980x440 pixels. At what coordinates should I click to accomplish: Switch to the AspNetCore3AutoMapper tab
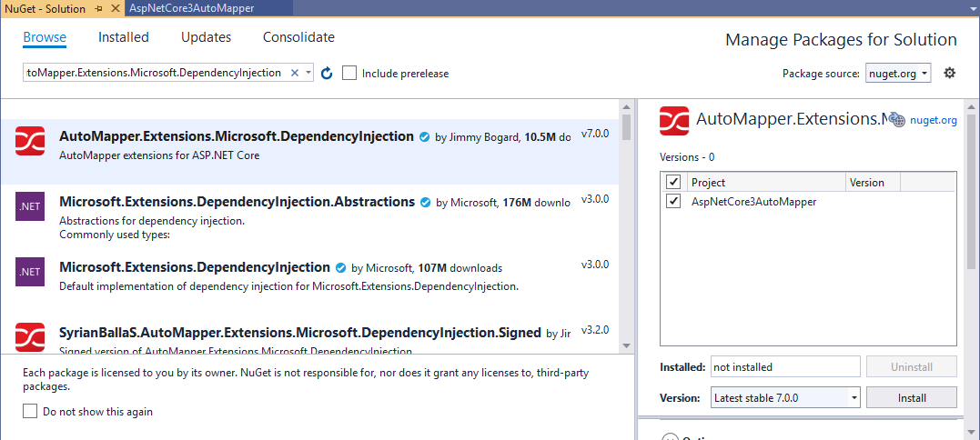[192, 9]
